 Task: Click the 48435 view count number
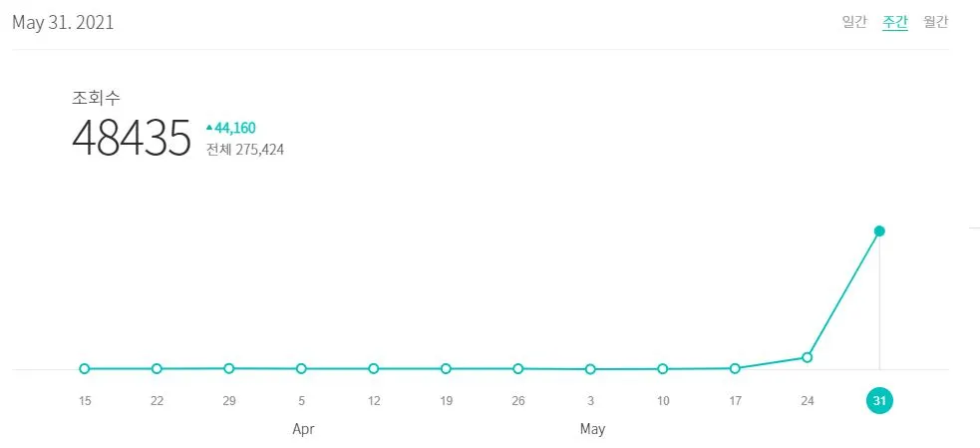(x=132, y=138)
